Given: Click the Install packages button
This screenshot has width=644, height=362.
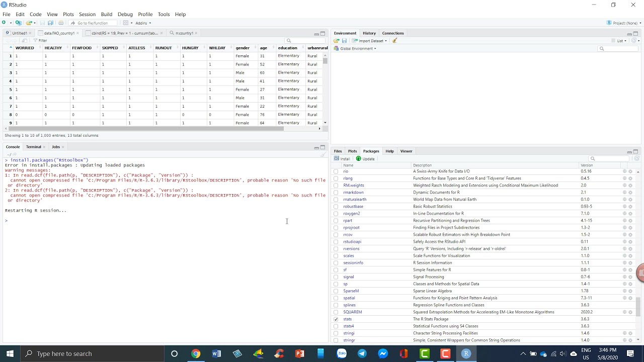Looking at the screenshot, I should coord(342,159).
